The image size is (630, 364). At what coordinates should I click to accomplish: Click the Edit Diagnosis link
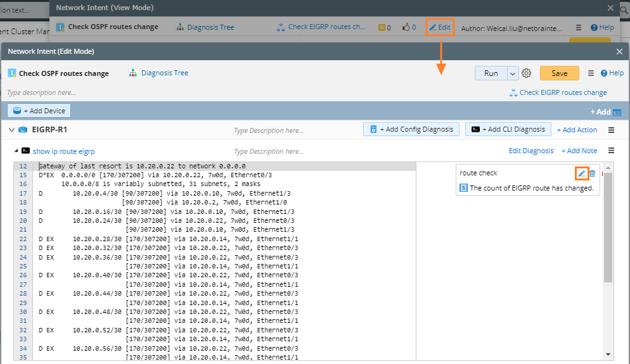530,151
